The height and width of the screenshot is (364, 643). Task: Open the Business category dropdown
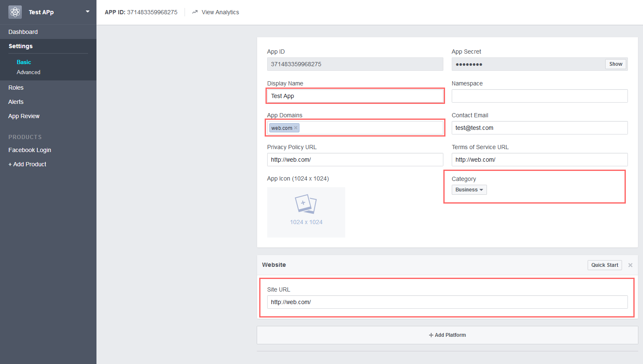(x=469, y=190)
